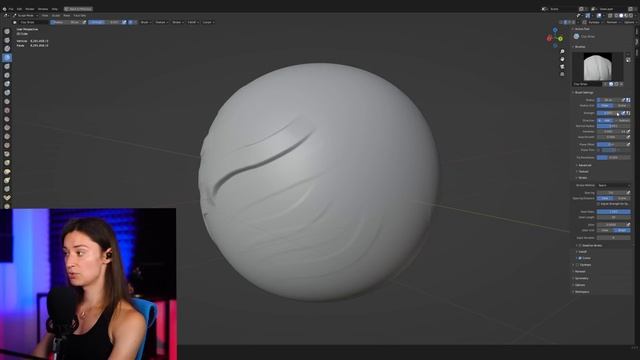The image size is (640, 360).
Task: Click the Back to Previous button
Action: (x=78, y=9)
